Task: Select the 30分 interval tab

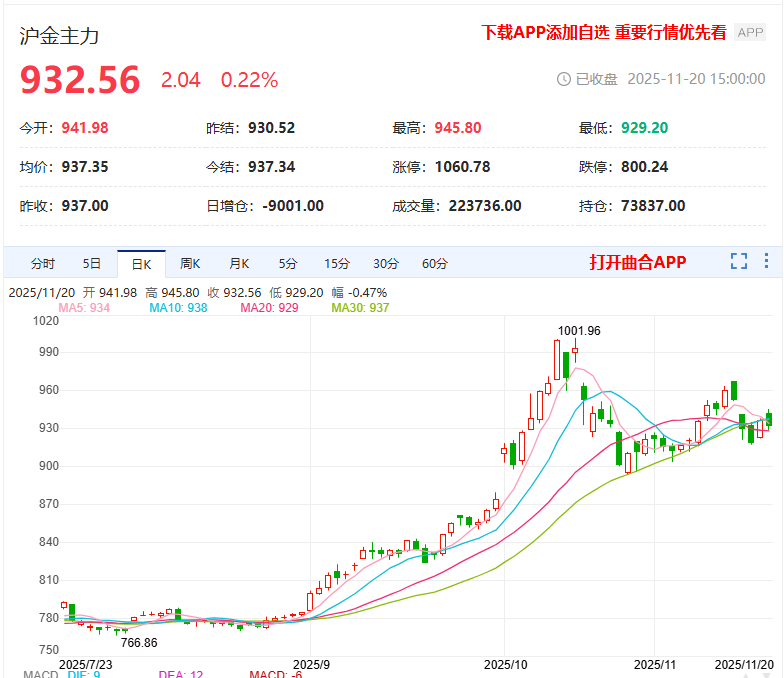Action: [386, 264]
